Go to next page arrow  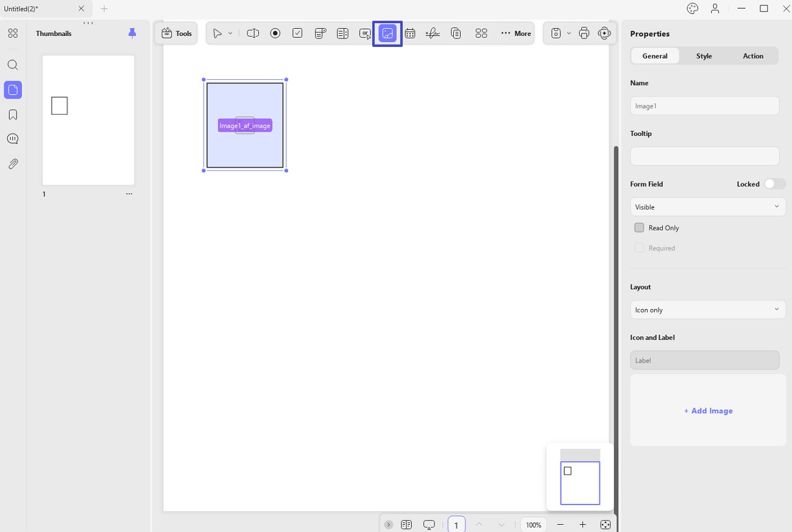501,525
